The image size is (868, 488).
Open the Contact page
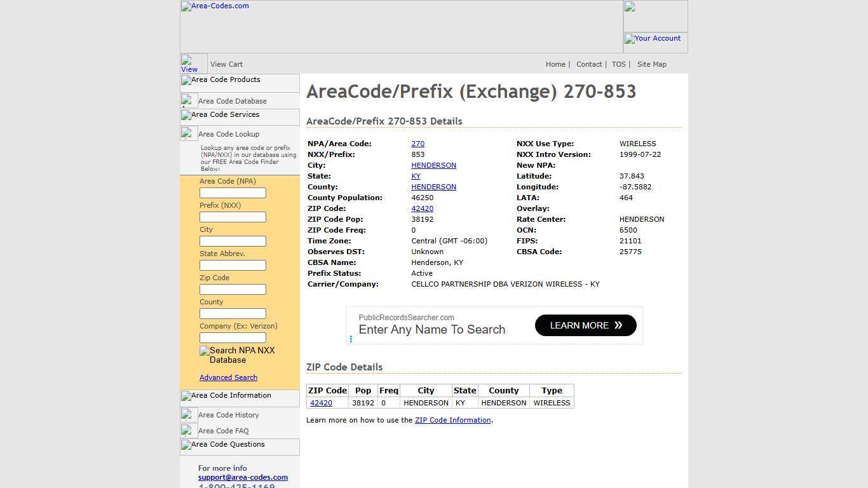coord(589,64)
